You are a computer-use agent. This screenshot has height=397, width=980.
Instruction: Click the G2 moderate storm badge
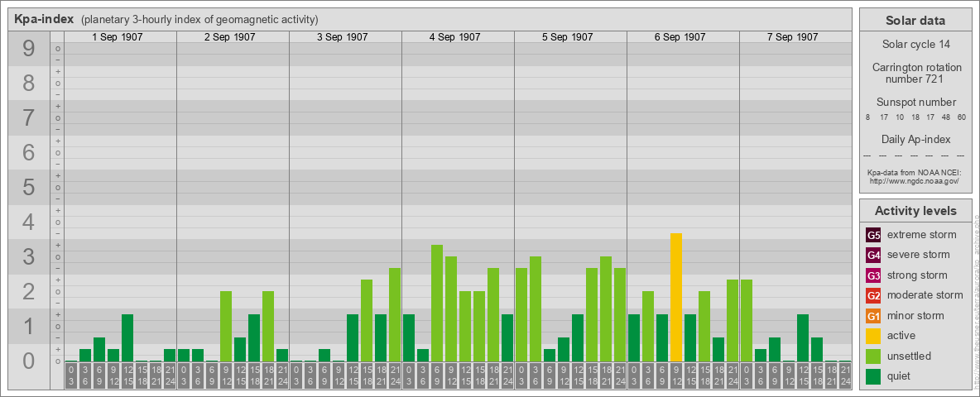(x=873, y=295)
